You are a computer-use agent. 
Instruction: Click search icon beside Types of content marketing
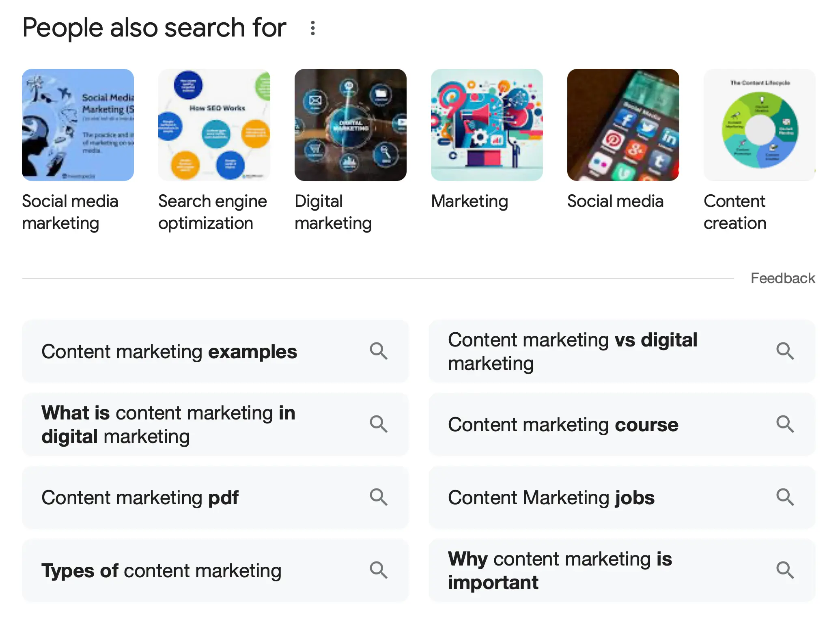point(379,570)
